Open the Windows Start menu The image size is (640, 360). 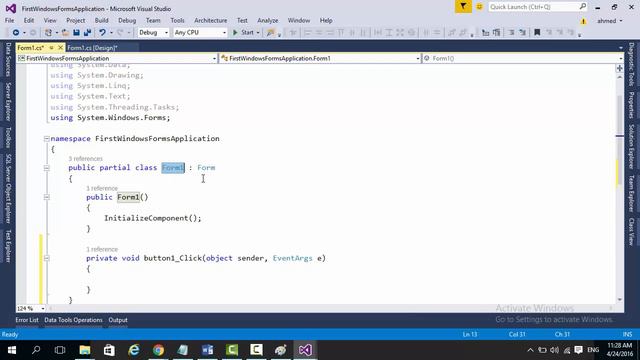pyautogui.click(x=12, y=350)
